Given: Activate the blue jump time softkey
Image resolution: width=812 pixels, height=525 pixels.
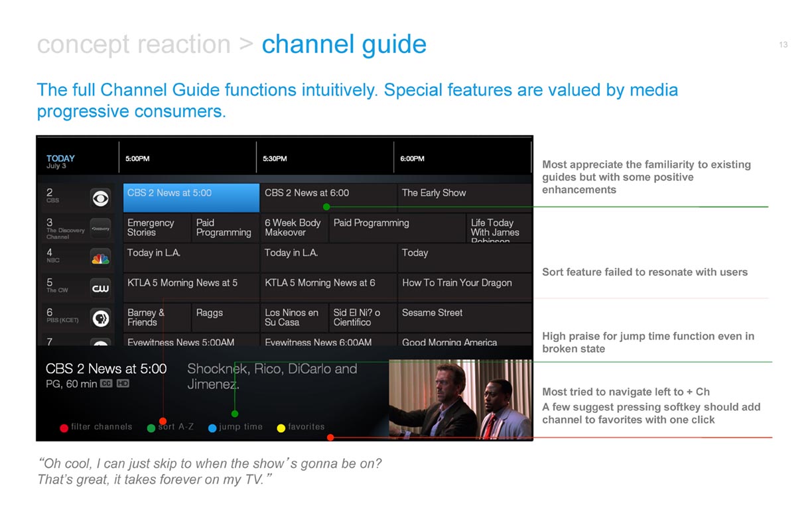Looking at the screenshot, I should click(x=236, y=428).
